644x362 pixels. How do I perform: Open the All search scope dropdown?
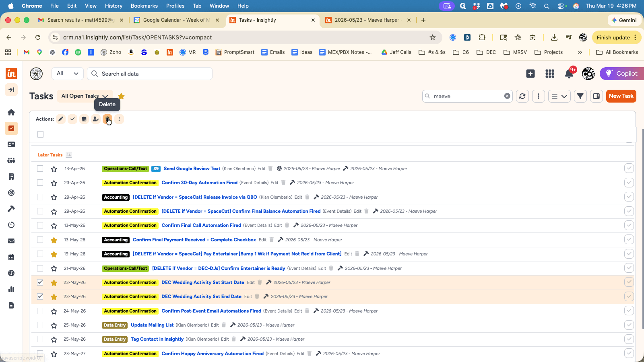[x=68, y=74]
